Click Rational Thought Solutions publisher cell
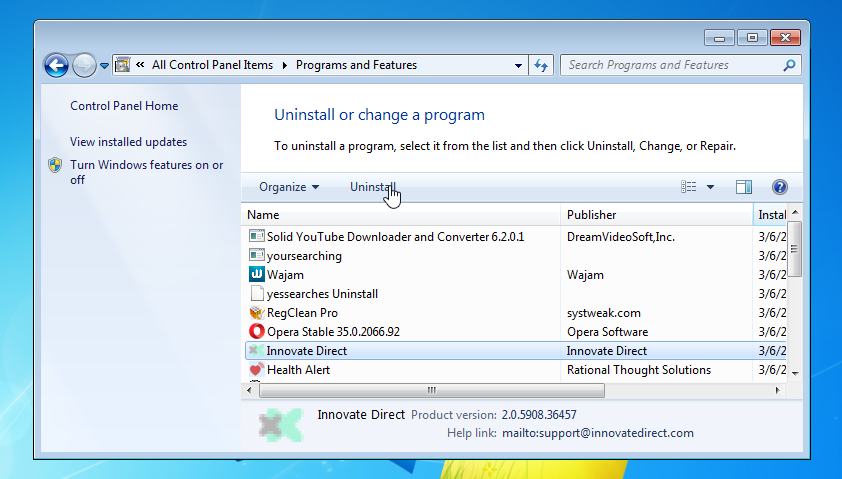Image resolution: width=842 pixels, height=479 pixels. [639, 370]
